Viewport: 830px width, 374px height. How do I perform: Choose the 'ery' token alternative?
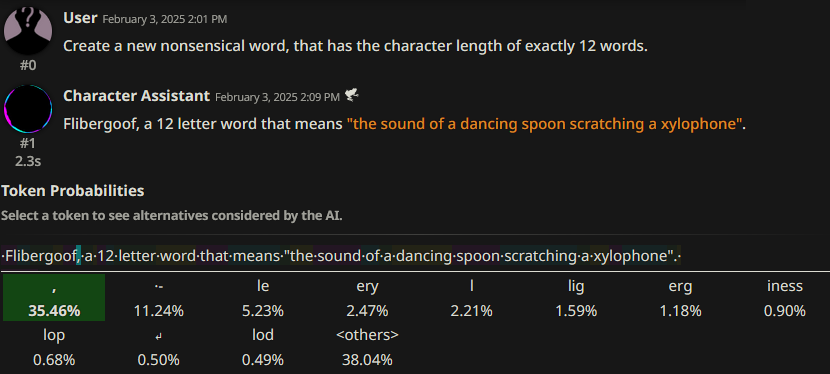point(367,297)
